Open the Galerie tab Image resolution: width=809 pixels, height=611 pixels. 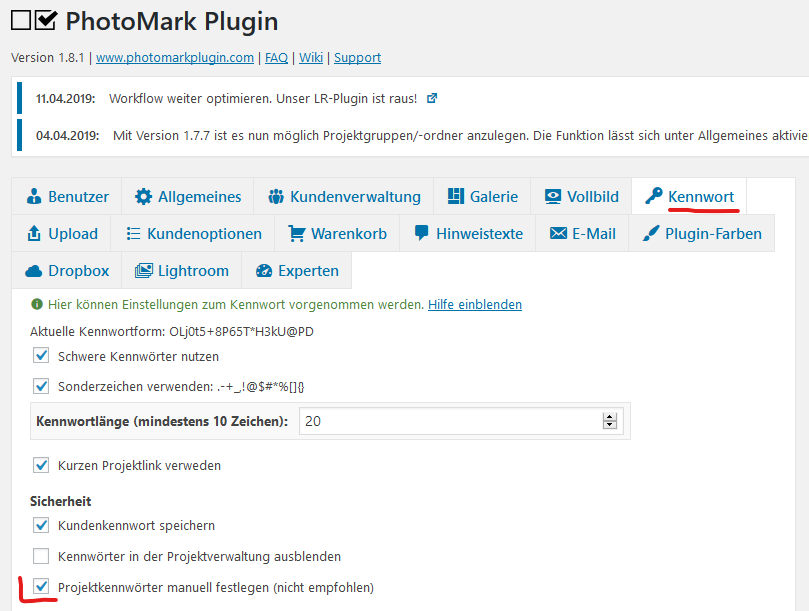[x=482, y=197]
